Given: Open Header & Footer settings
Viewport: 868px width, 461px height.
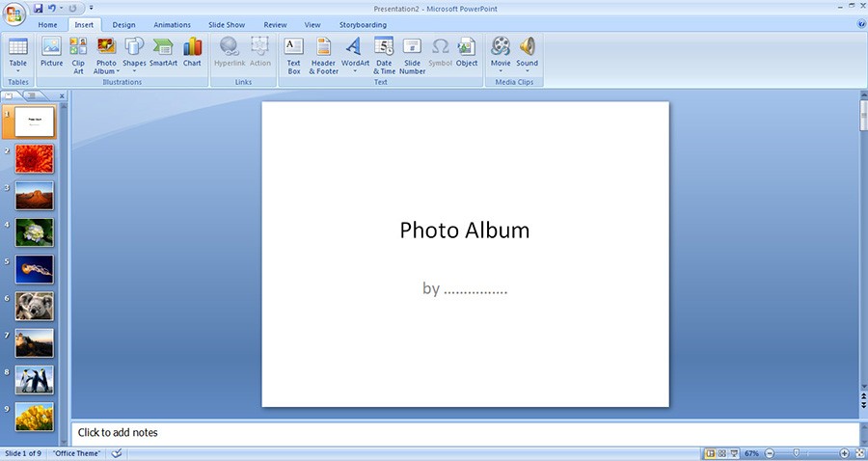Looking at the screenshot, I should (x=323, y=53).
